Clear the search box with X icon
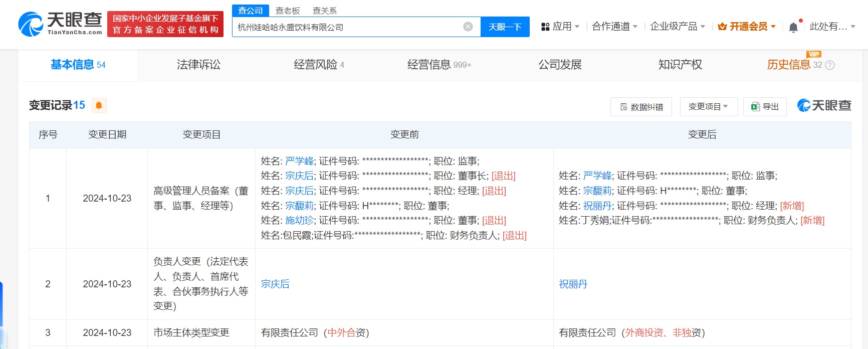 [x=468, y=27]
